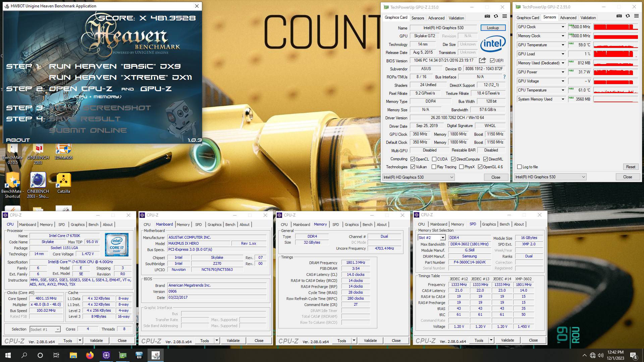644x362 pixels.
Task: Open the notification center icon
Action: [x=634, y=355]
